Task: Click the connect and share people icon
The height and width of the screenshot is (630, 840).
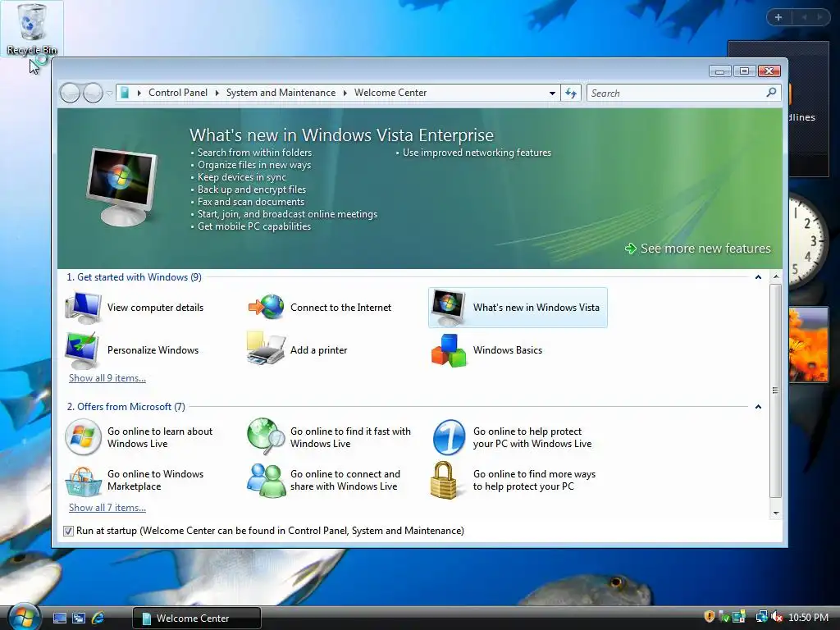Action: [x=267, y=481]
